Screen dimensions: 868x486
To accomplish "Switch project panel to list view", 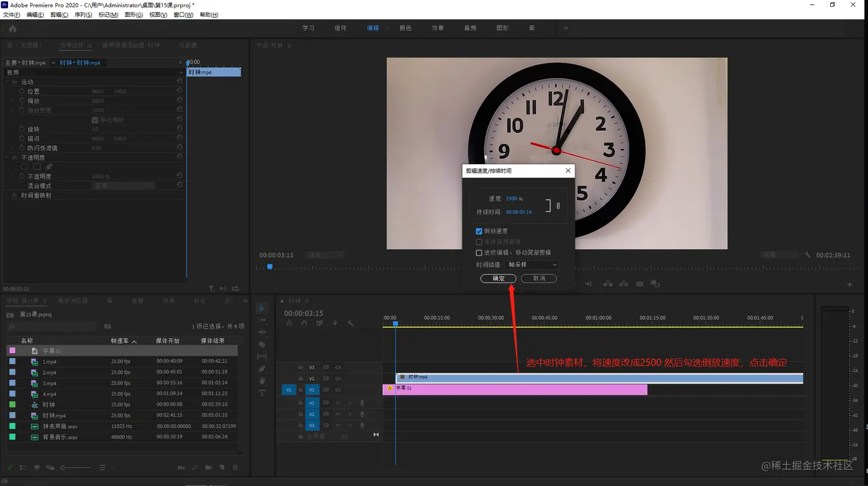I will pyautogui.click(x=23, y=468).
